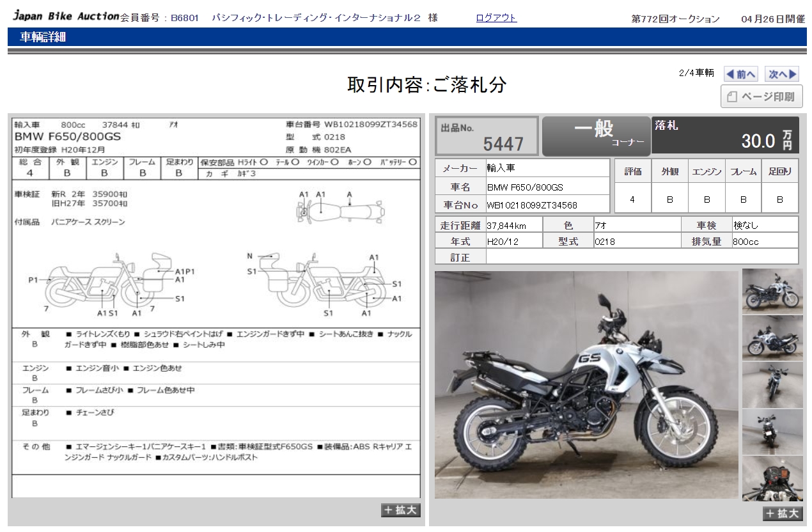Click the large main photo of the BMW

(x=586, y=384)
